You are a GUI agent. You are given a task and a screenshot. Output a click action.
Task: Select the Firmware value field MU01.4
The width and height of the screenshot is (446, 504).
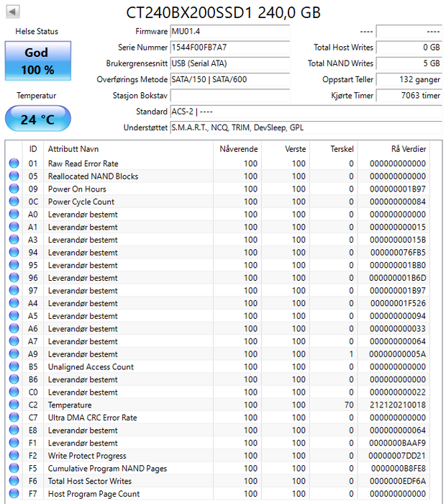229,32
